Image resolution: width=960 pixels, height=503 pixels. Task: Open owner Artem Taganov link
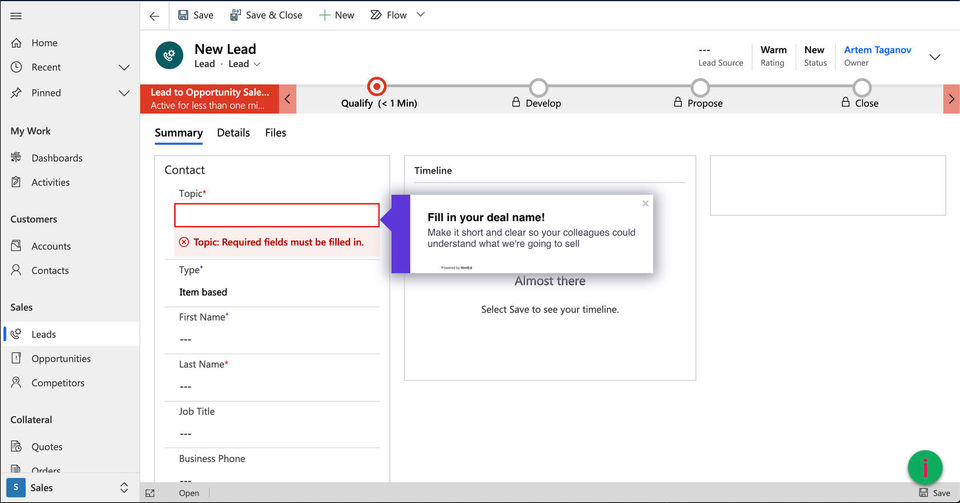(877, 50)
